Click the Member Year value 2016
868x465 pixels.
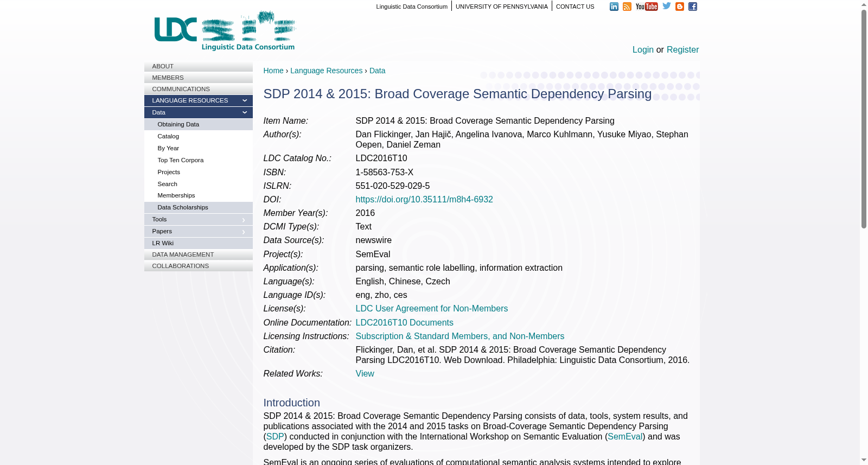coord(365,213)
